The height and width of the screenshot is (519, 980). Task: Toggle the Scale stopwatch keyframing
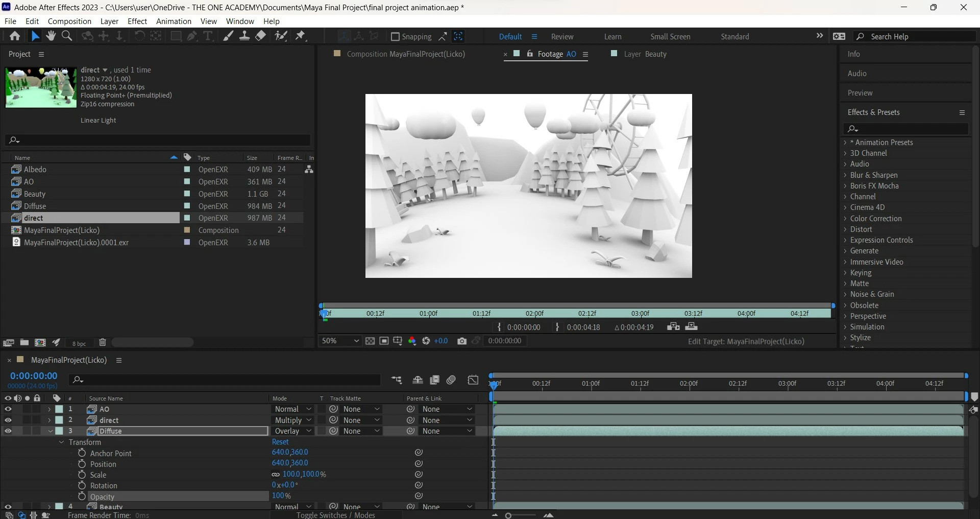tap(82, 475)
